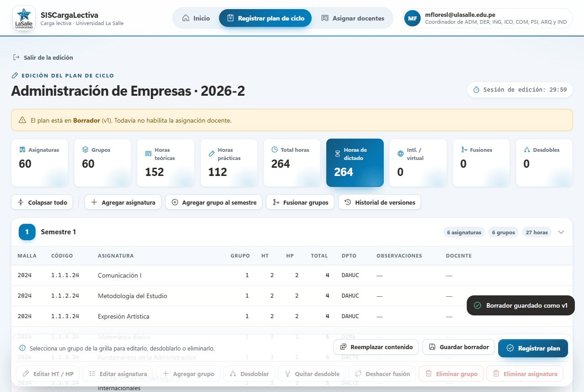Click the Horas teóricas card icon
The image size is (584, 392).
[x=148, y=154]
